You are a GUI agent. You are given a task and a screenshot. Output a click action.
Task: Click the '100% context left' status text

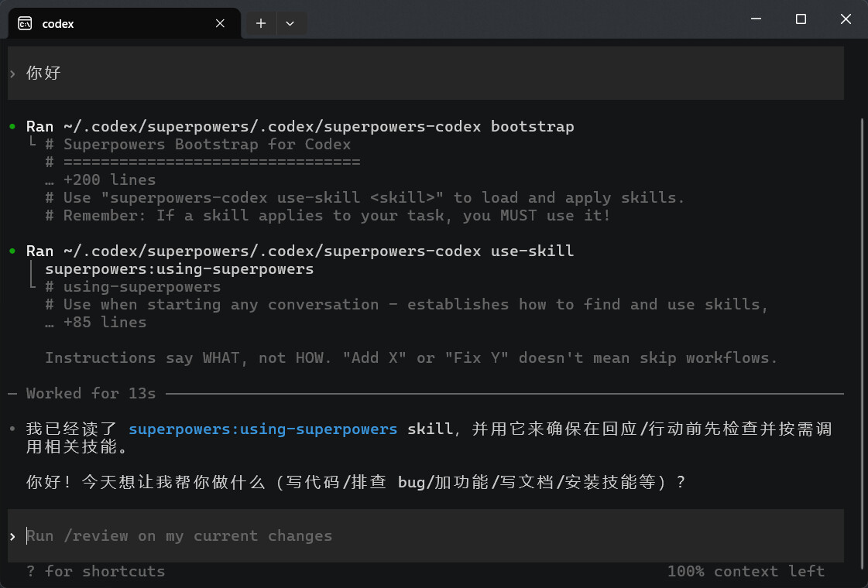tap(746, 571)
